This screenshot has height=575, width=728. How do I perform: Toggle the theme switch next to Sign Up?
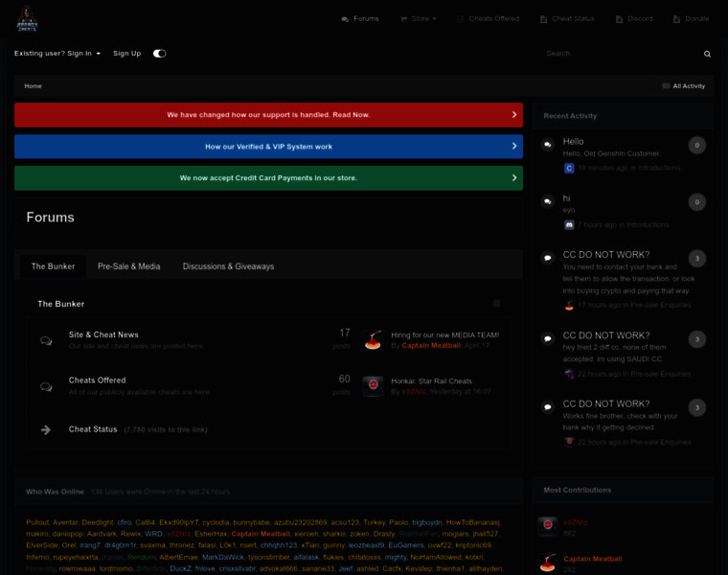point(159,54)
